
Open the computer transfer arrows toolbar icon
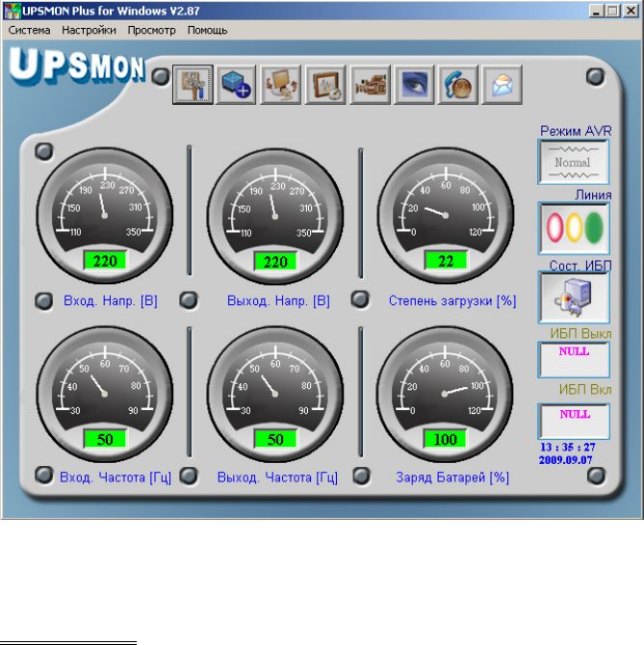280,85
